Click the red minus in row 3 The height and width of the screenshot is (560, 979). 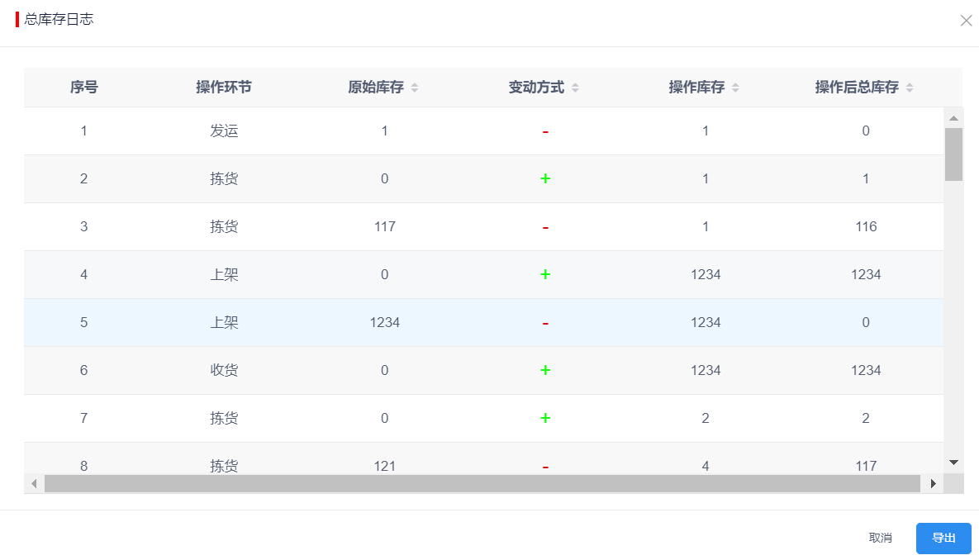click(x=545, y=228)
